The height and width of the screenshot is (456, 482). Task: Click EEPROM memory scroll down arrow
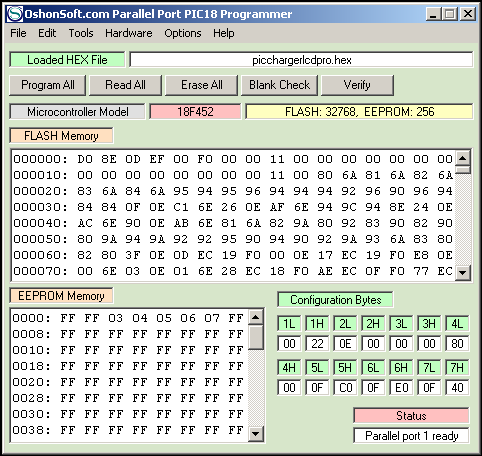pos(256,434)
